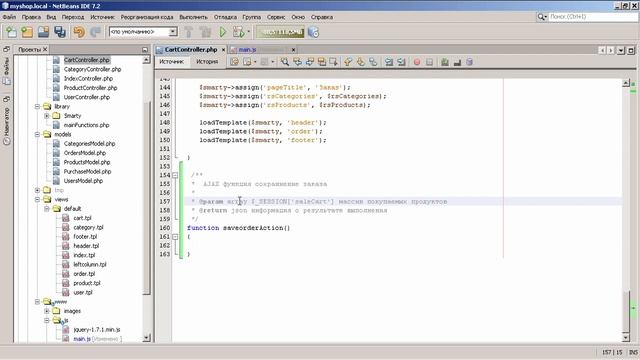Click the Redo toolbar icon

coord(96,32)
